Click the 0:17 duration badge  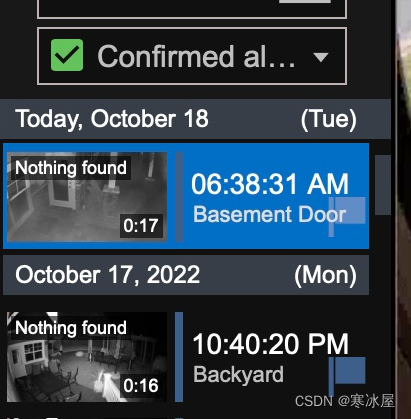(141, 226)
